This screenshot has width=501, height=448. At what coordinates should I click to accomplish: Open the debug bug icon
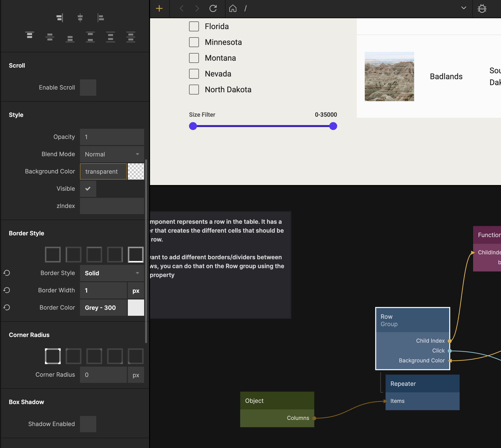482,9
